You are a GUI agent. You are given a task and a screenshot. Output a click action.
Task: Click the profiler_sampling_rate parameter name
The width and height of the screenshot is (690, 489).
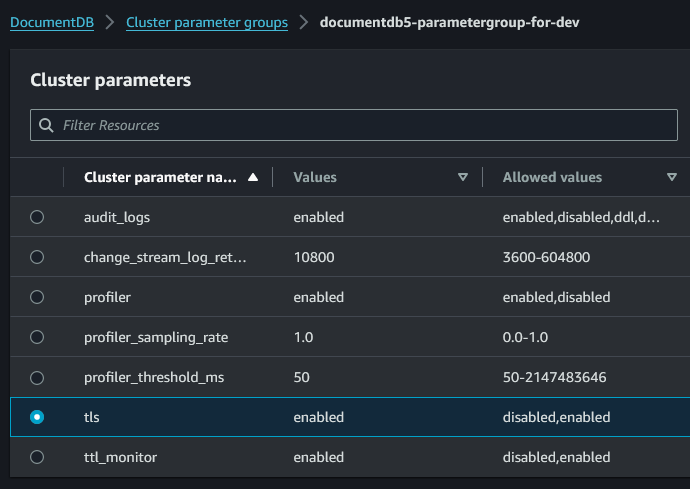156,338
